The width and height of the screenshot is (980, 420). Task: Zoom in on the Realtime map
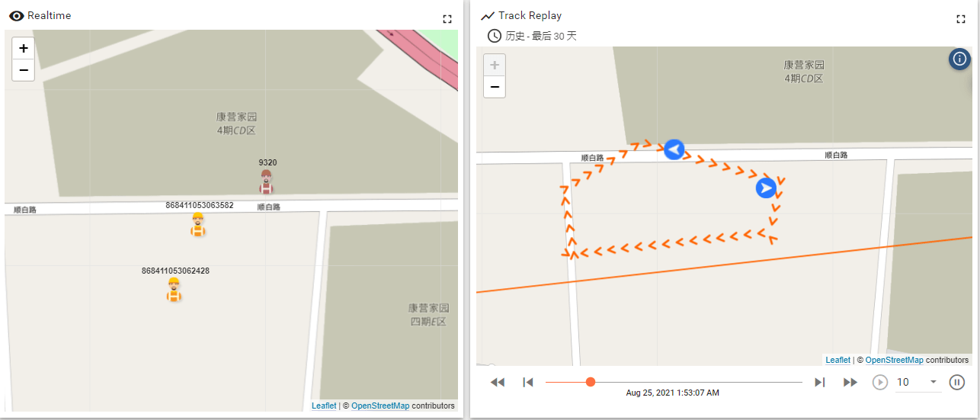[24, 48]
